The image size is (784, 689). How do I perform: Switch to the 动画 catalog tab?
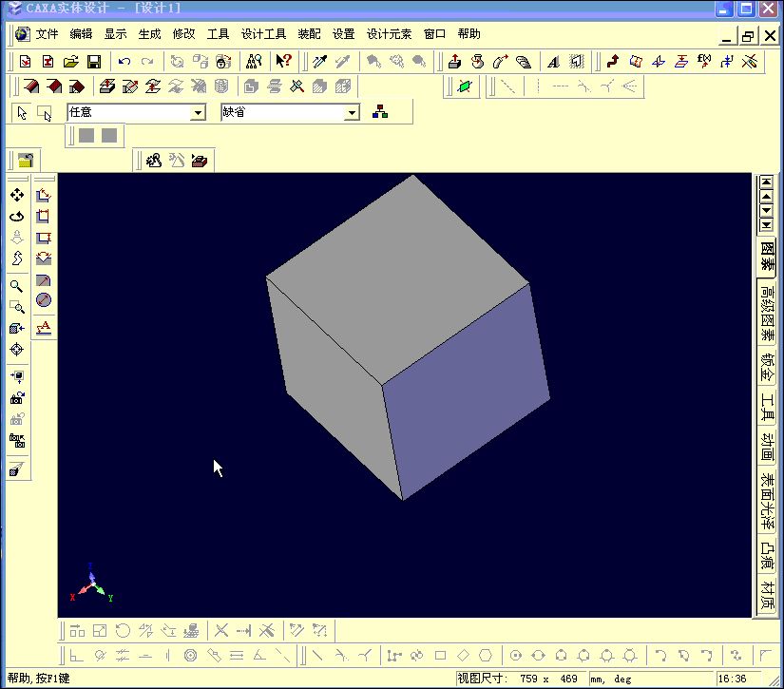tap(767, 447)
